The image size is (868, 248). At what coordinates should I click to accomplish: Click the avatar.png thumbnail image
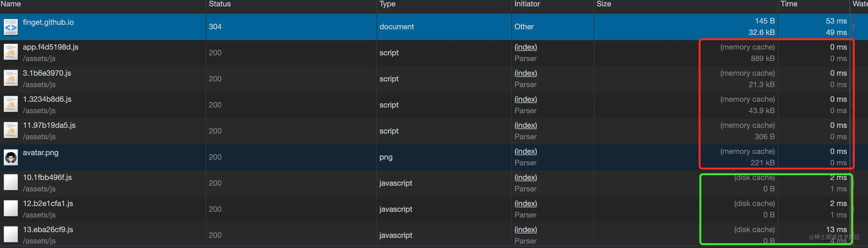point(11,157)
